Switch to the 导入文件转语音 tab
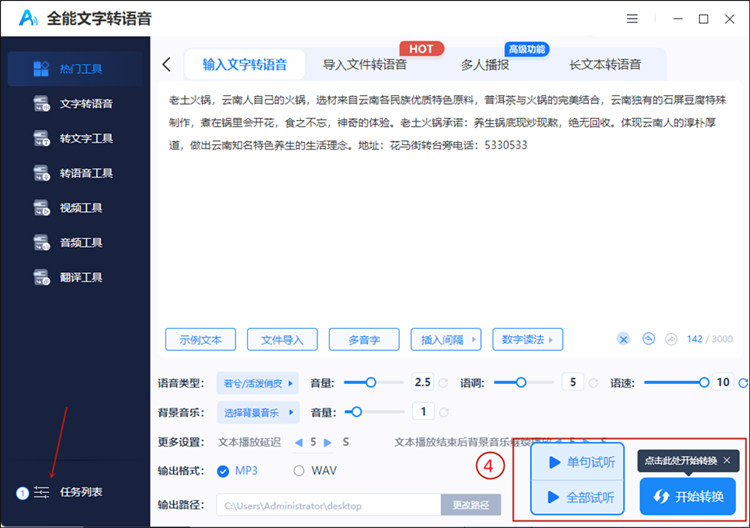The height and width of the screenshot is (528, 750). pyautogui.click(x=364, y=65)
